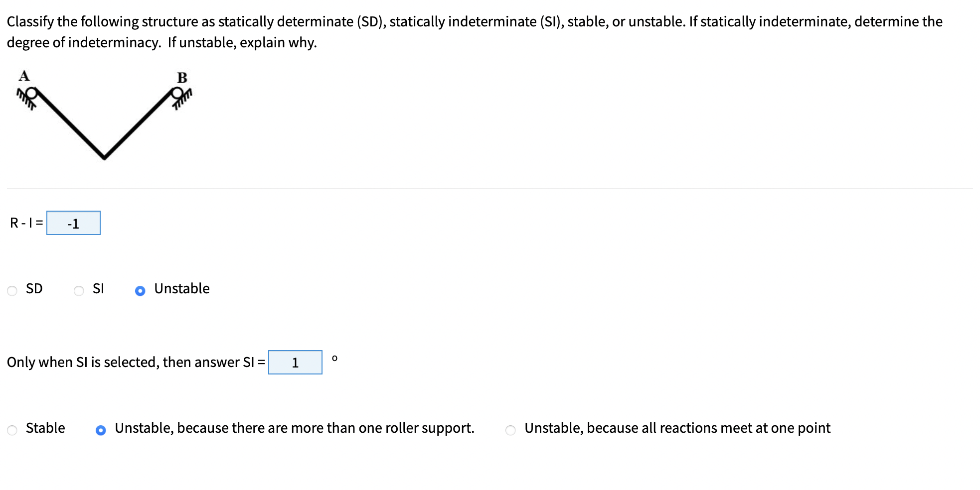Select the Stable radio button
Screen dimensions: 980x490
coord(11,429)
